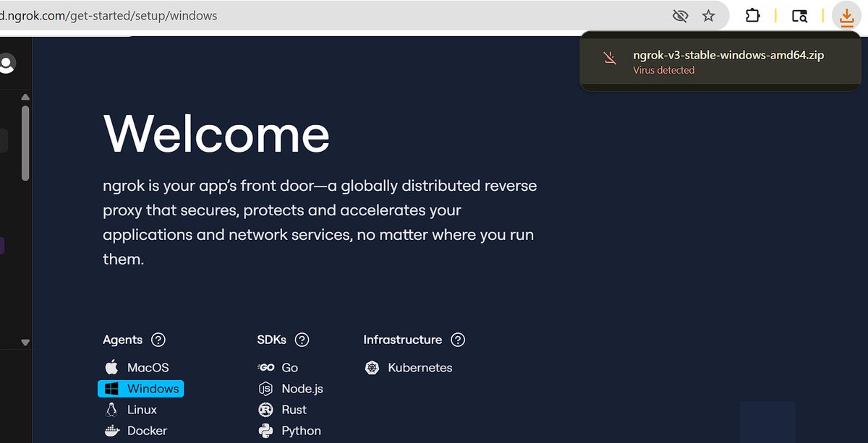Image resolution: width=868 pixels, height=443 pixels.
Task: Click the Go gopher logo icon
Action: [x=265, y=368]
